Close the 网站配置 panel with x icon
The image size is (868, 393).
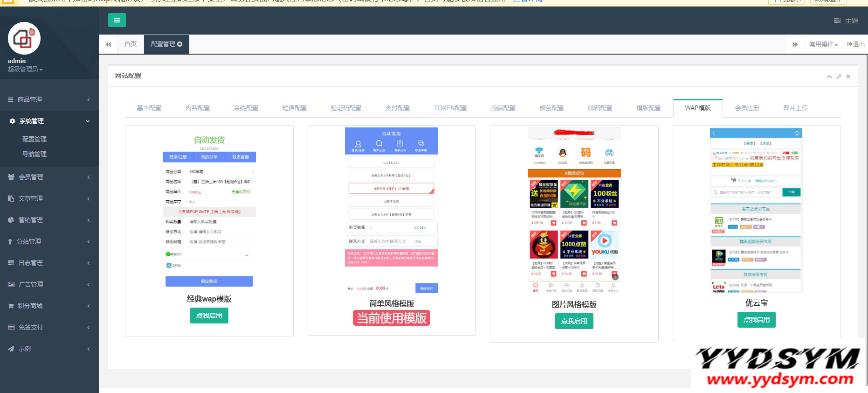pyautogui.click(x=848, y=76)
